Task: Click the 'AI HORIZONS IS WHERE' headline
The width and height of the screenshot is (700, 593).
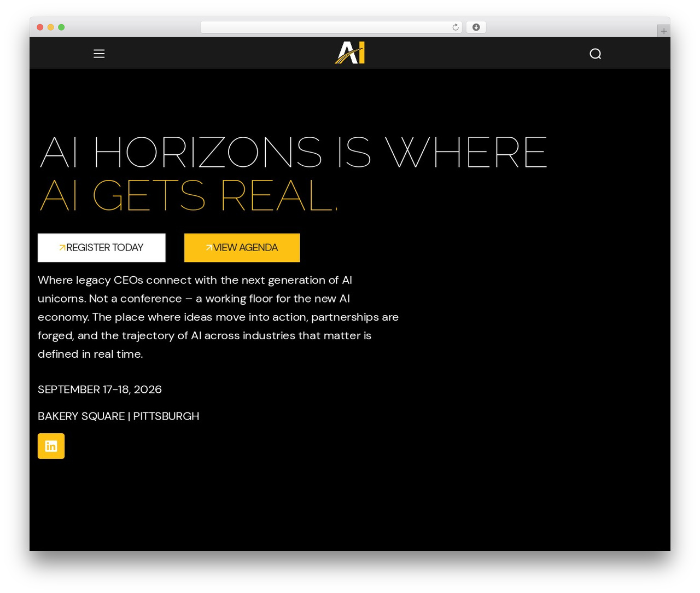Action: pyautogui.click(x=293, y=152)
